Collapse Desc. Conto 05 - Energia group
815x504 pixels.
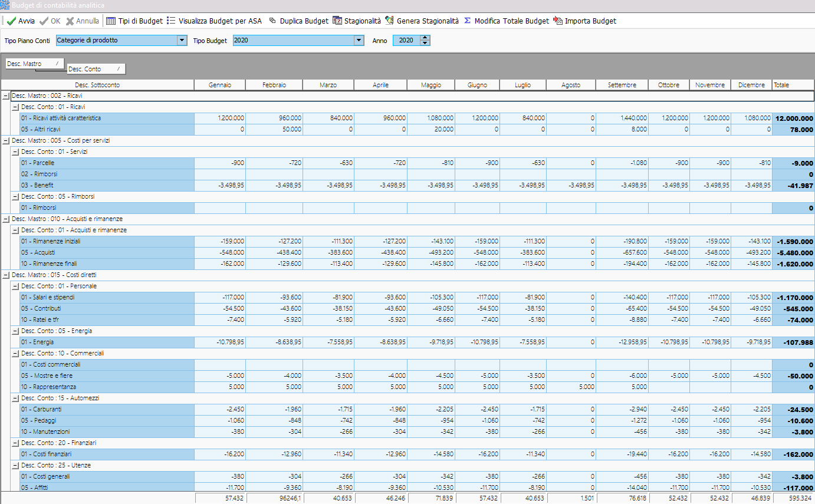pos(15,331)
